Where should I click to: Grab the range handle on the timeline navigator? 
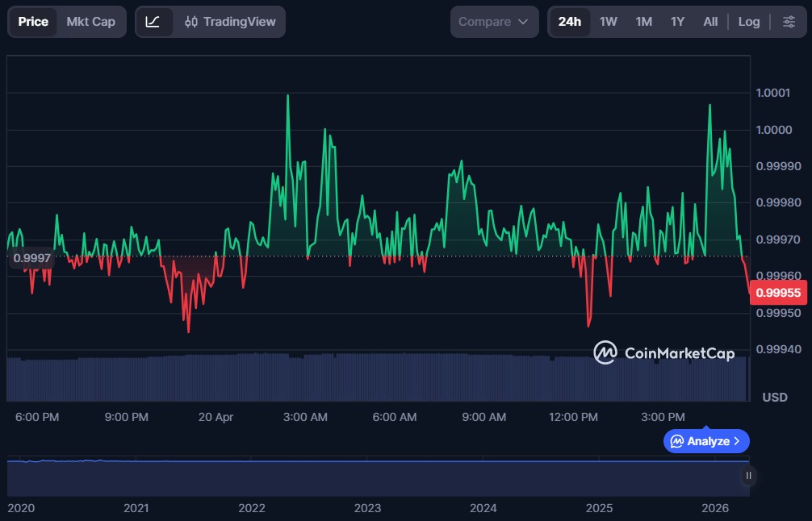[748, 476]
